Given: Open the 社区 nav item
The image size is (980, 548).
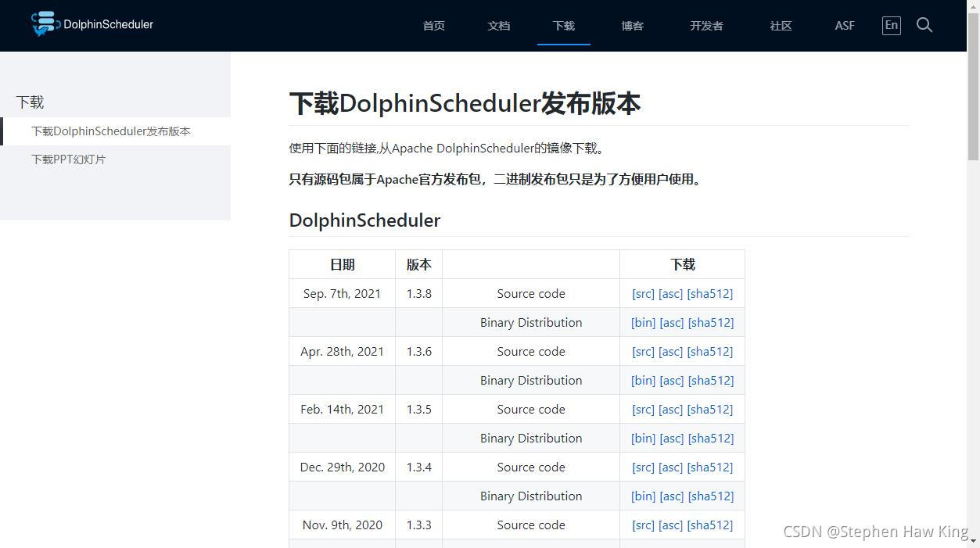Looking at the screenshot, I should click(781, 26).
